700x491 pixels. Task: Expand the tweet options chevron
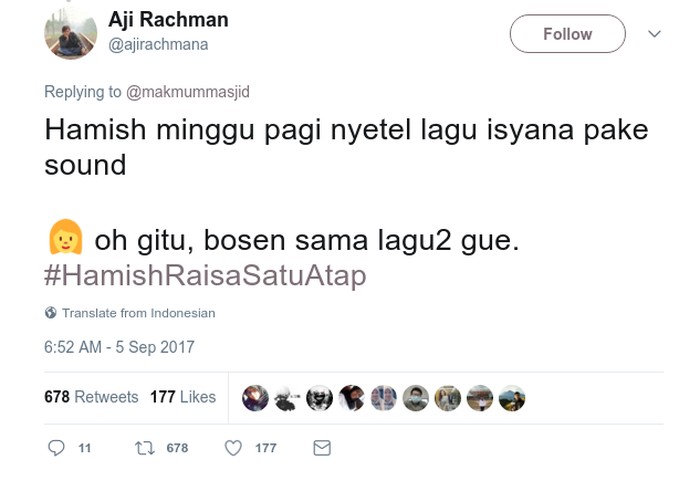(655, 34)
